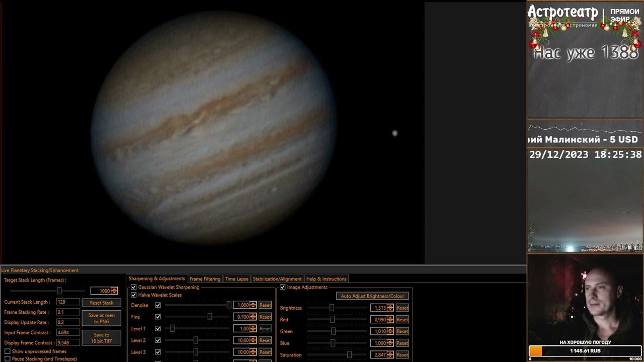Click the Input Frame Contrast field
The image size is (644, 362).
[68, 332]
